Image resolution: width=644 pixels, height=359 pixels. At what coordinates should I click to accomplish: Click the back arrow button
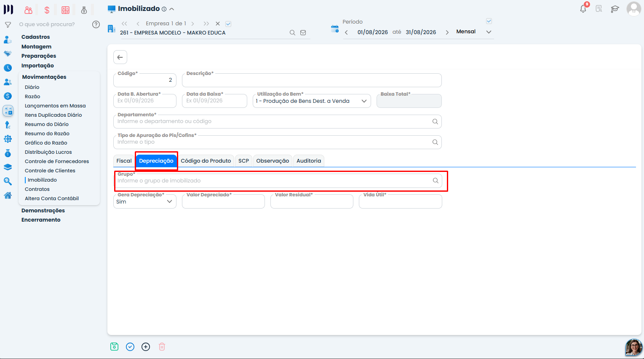tap(120, 57)
